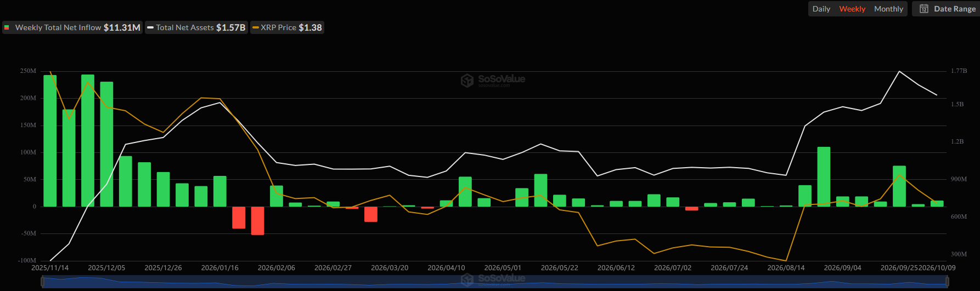Click the first green bar at 2025/11/14
Viewport: 980px width, 291px height.
point(50,141)
